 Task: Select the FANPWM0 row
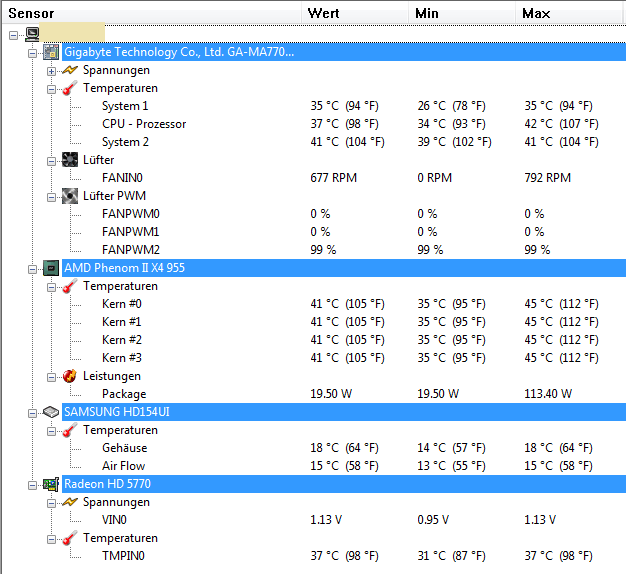click(x=363, y=214)
